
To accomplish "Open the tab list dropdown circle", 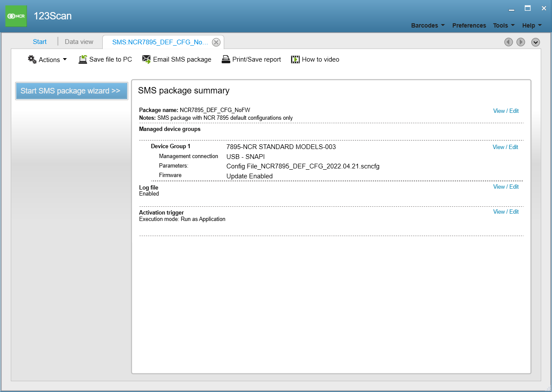I will click(x=536, y=42).
